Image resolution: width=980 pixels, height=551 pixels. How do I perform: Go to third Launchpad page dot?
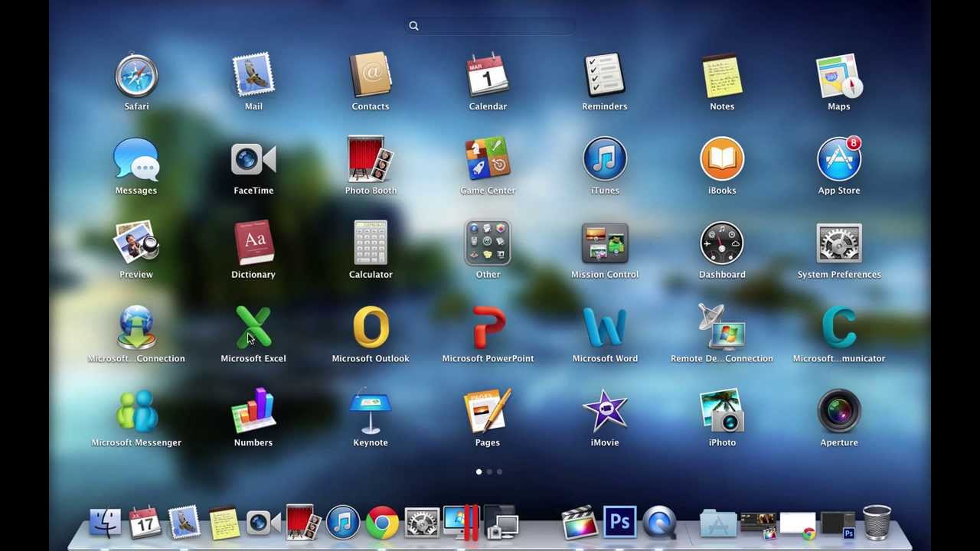[x=499, y=471]
